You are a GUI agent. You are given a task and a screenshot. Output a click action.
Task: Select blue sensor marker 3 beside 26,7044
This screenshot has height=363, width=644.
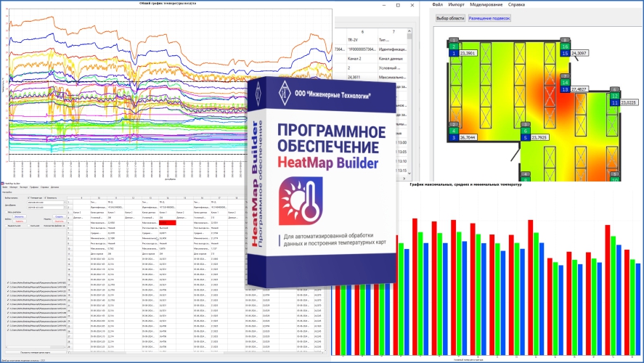tap(454, 137)
